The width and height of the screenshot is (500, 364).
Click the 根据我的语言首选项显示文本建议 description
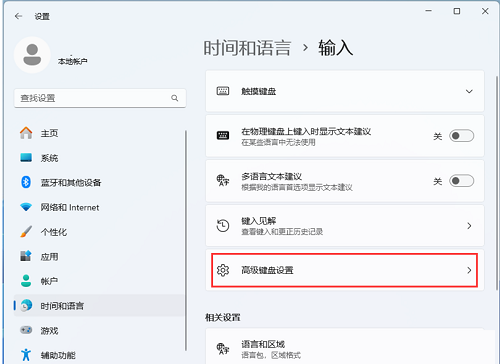(x=297, y=187)
